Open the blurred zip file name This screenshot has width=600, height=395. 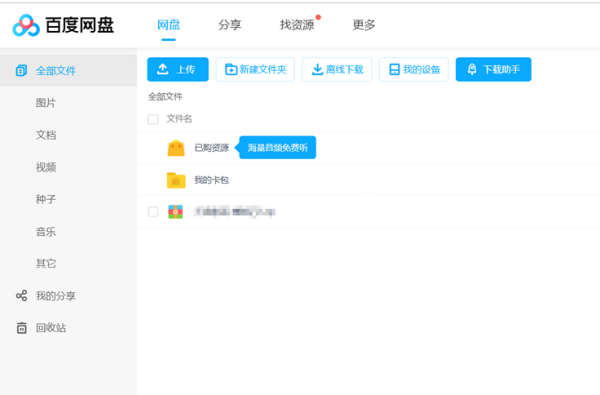(235, 212)
